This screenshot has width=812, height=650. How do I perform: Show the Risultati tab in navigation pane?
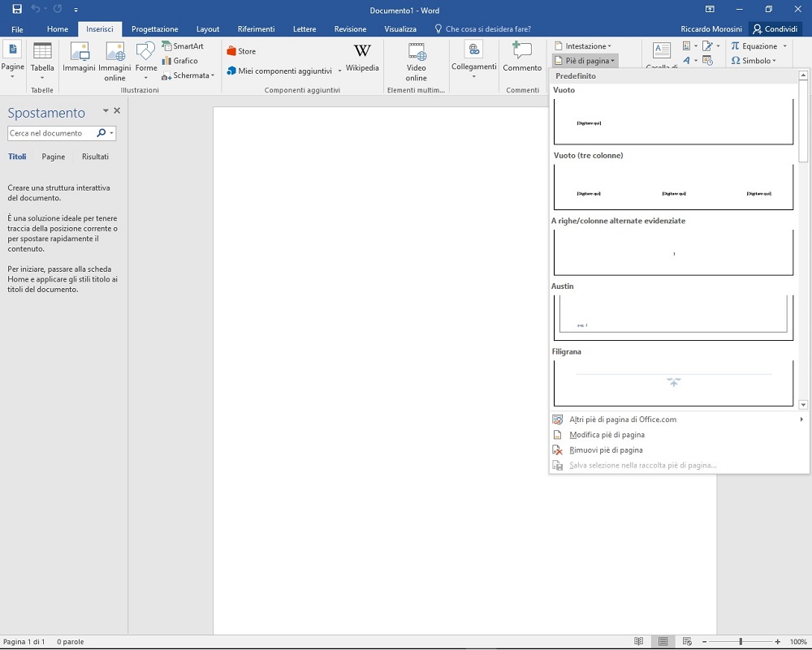click(95, 157)
